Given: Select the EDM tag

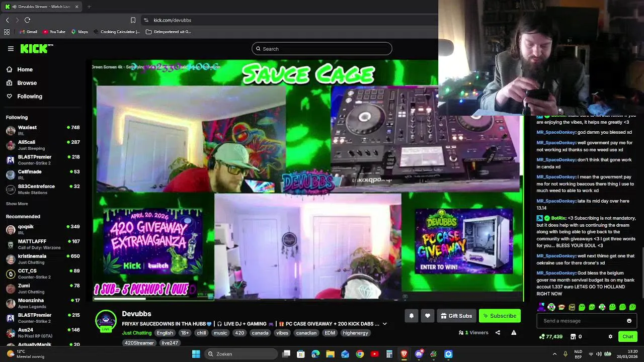Looking at the screenshot, I should tap(330, 333).
